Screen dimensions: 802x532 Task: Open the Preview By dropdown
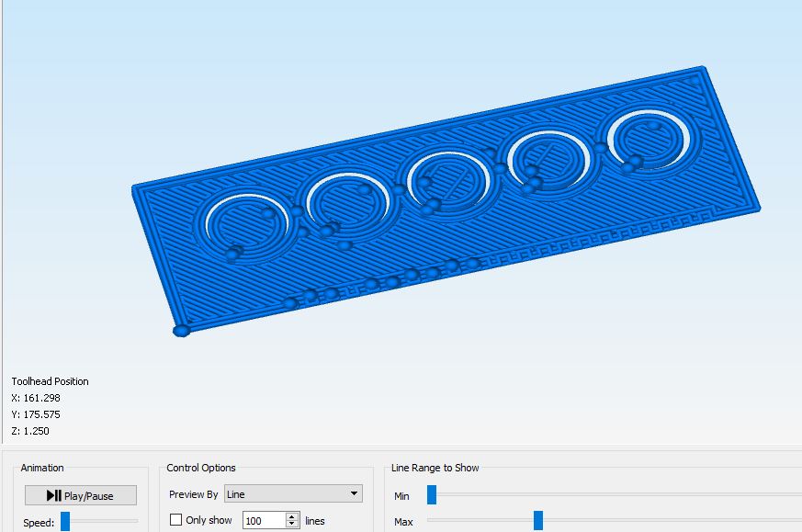pyautogui.click(x=293, y=493)
